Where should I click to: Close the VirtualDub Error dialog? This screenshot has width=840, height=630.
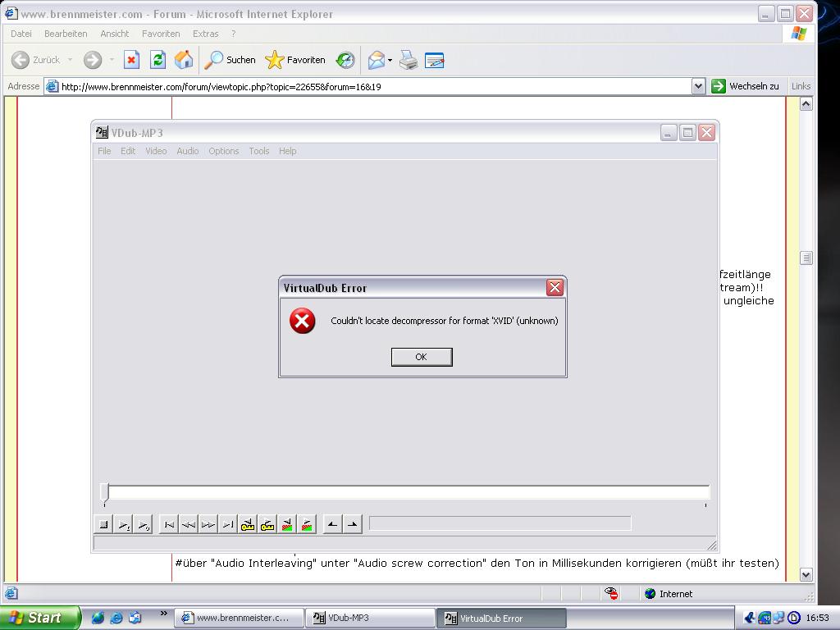point(555,288)
